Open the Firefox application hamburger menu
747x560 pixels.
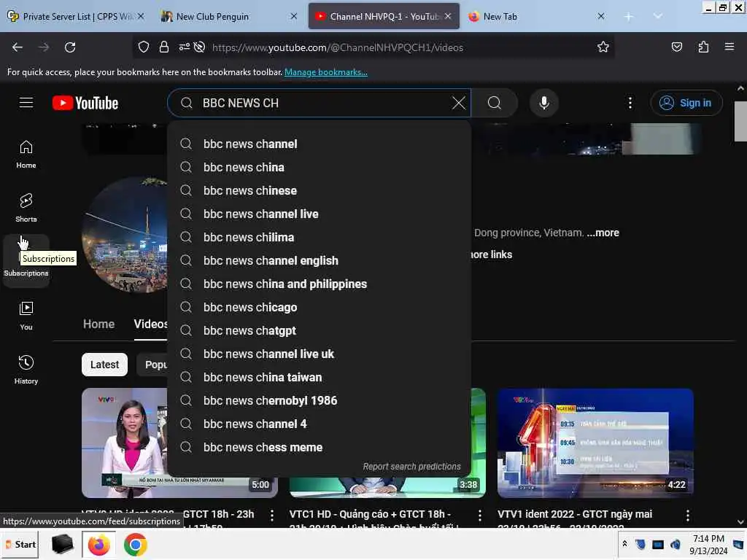[729, 47]
